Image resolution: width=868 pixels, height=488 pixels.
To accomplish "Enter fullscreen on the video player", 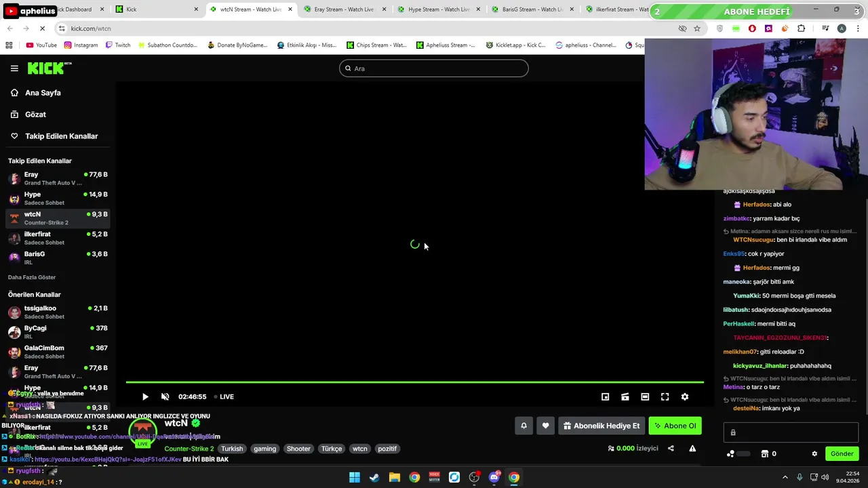I will click(665, 397).
